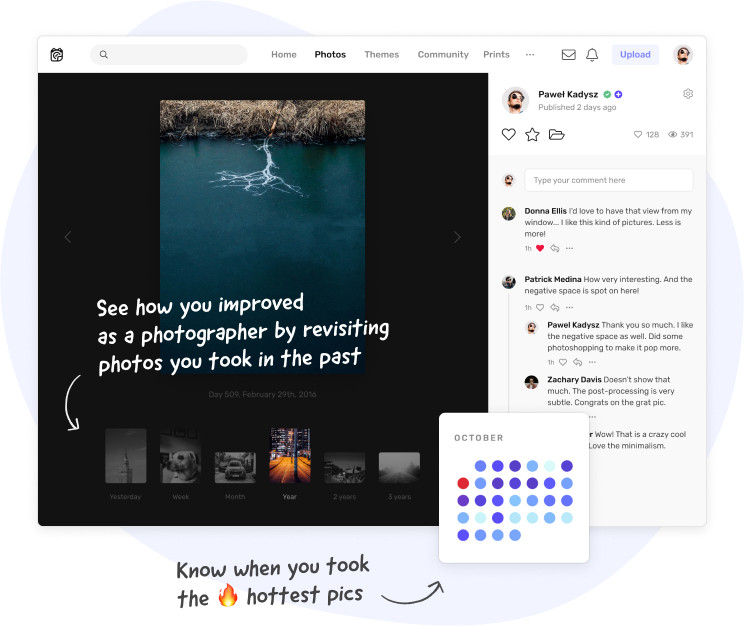The width and height of the screenshot is (744, 627).
Task: Reply to Donna Ellis's comment
Action: coord(554,248)
